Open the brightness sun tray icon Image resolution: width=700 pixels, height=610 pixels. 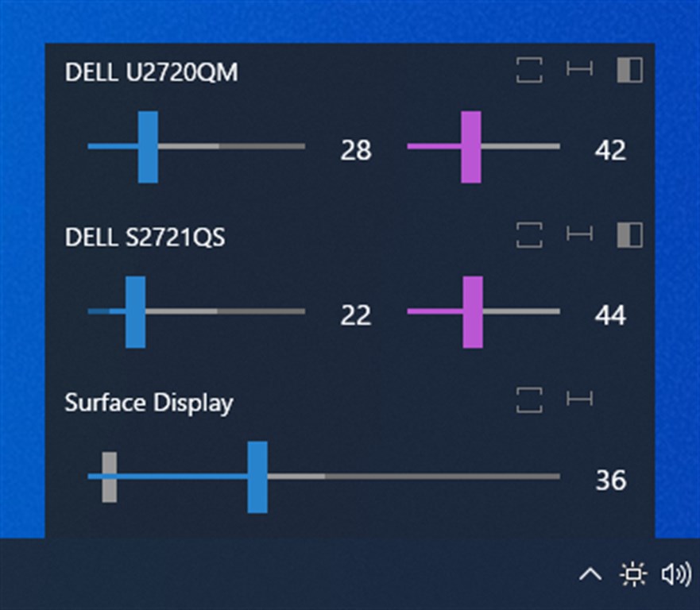633,573
